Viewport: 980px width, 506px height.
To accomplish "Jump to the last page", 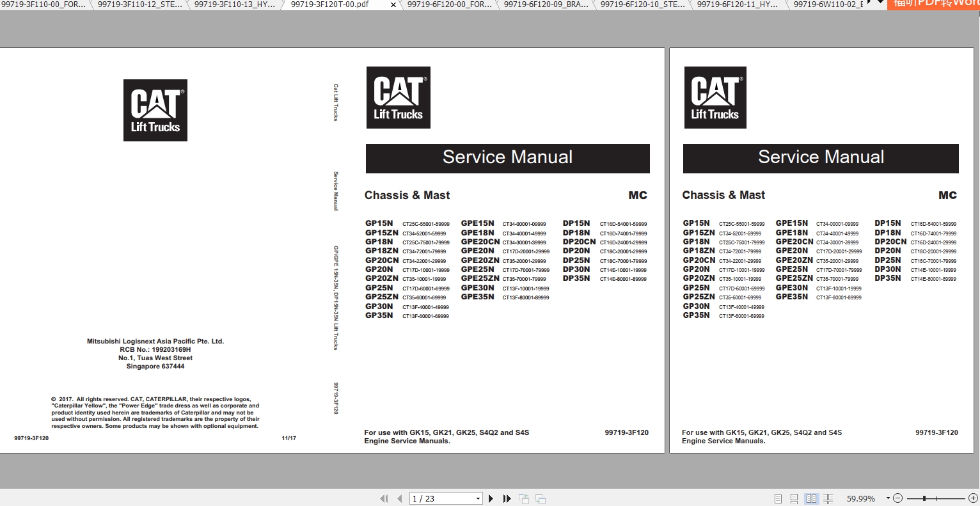I will pos(506,498).
